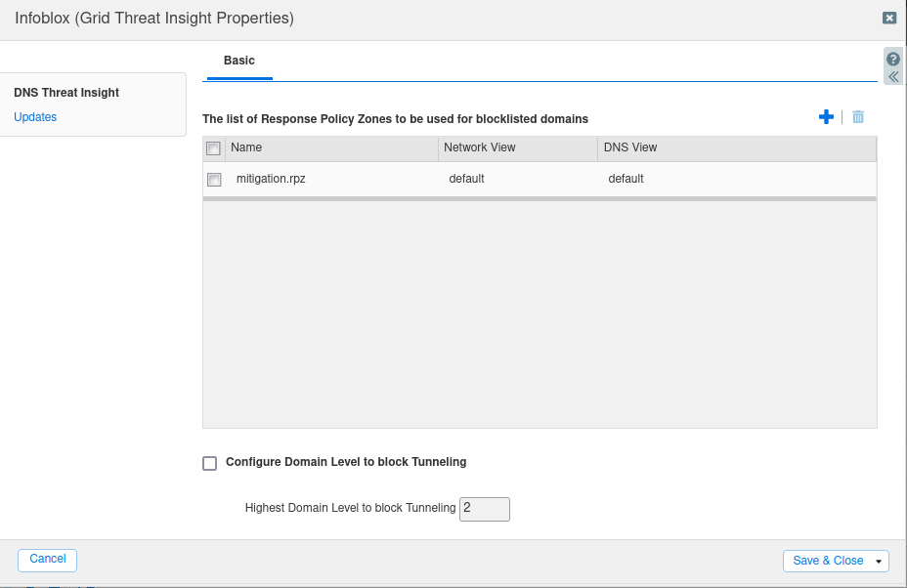Open the Save & Close dropdown arrow
Screen dimensions: 907x588
(x=880, y=562)
